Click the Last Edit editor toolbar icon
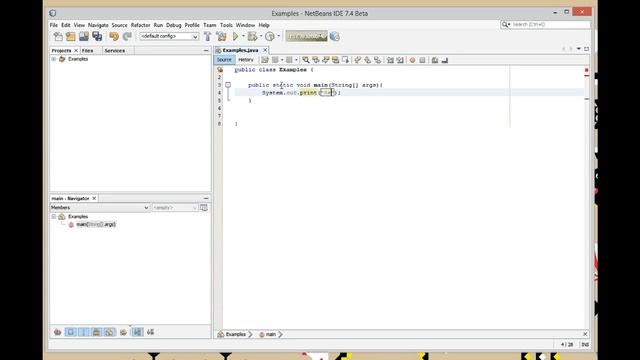Screen dimensions: 640x360 tap(264, 60)
